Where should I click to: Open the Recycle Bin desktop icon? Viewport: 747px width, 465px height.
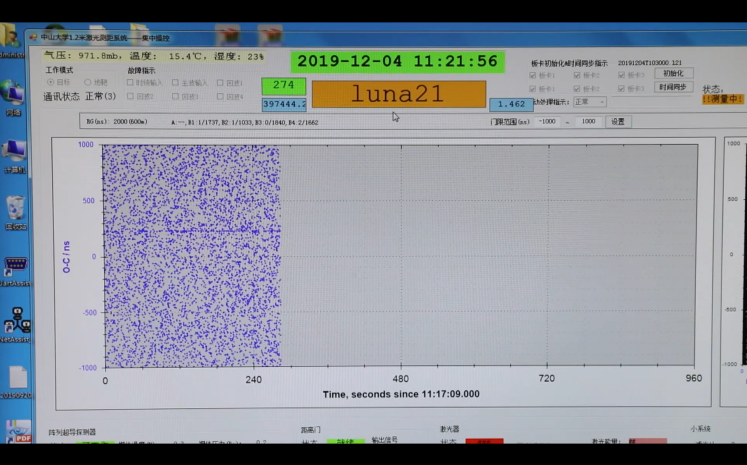coord(14,208)
